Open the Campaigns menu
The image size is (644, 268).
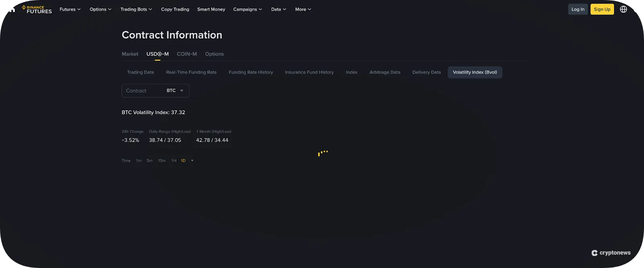[x=248, y=9]
